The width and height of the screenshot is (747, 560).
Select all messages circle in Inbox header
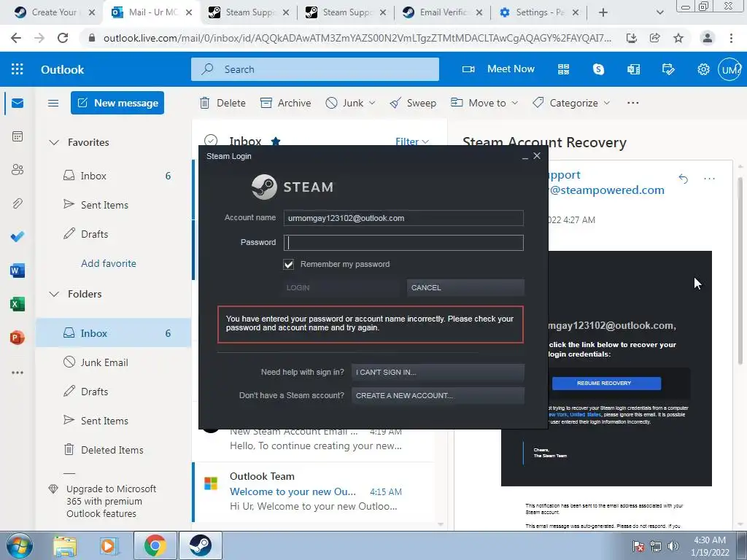pyautogui.click(x=211, y=141)
